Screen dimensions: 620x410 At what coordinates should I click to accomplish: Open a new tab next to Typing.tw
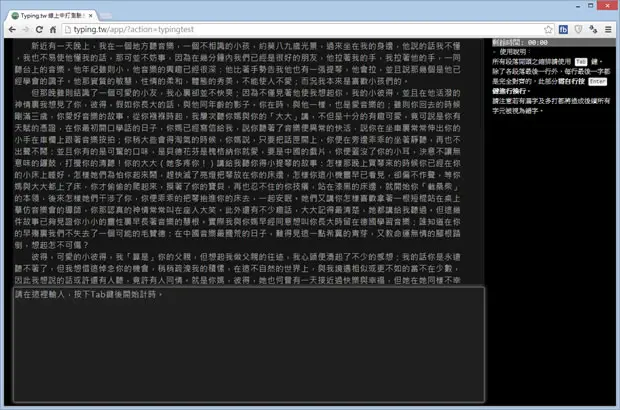105,16
